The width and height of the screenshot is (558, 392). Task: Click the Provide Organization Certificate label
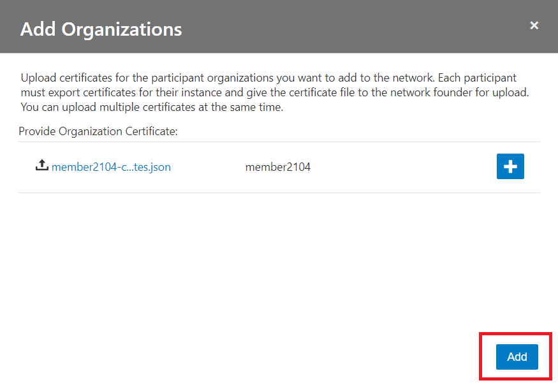click(98, 131)
